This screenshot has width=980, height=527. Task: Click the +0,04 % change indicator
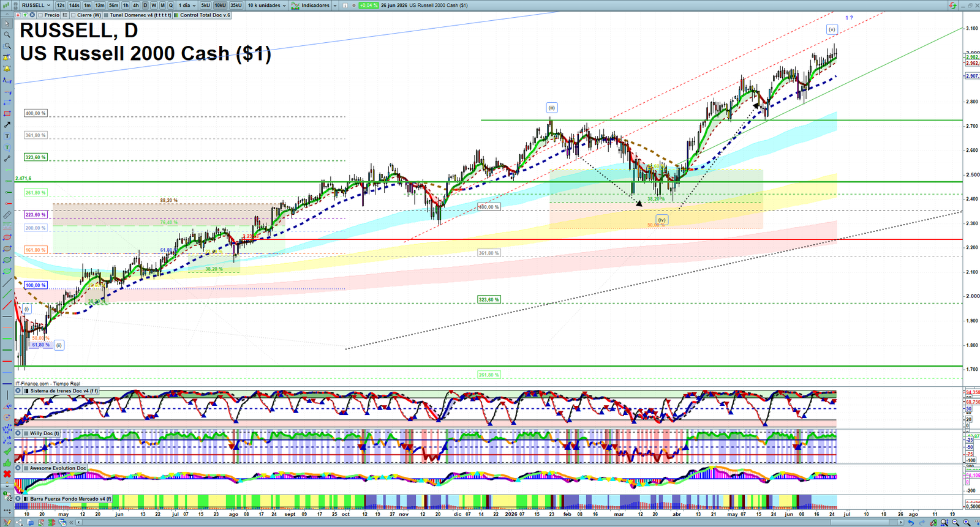click(x=368, y=5)
